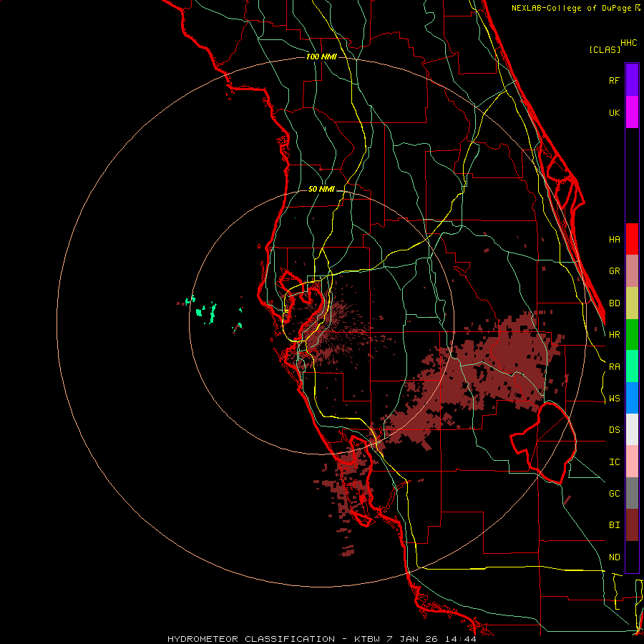Click the UK magenta legend swatch
644x644 pixels.
(632, 112)
